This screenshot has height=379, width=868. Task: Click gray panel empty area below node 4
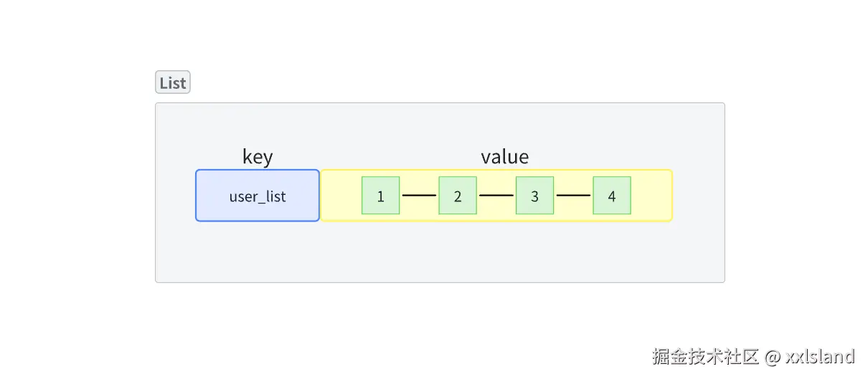[612, 251]
